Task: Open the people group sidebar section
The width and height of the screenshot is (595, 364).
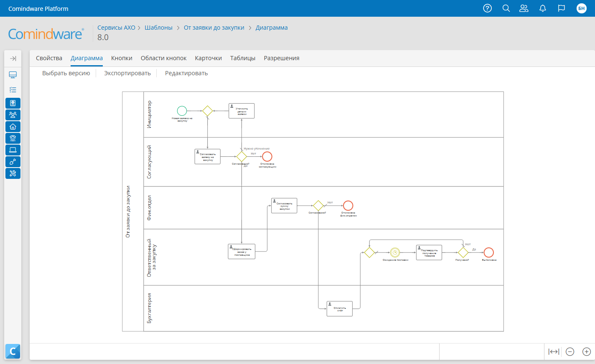Action: pos(13,115)
